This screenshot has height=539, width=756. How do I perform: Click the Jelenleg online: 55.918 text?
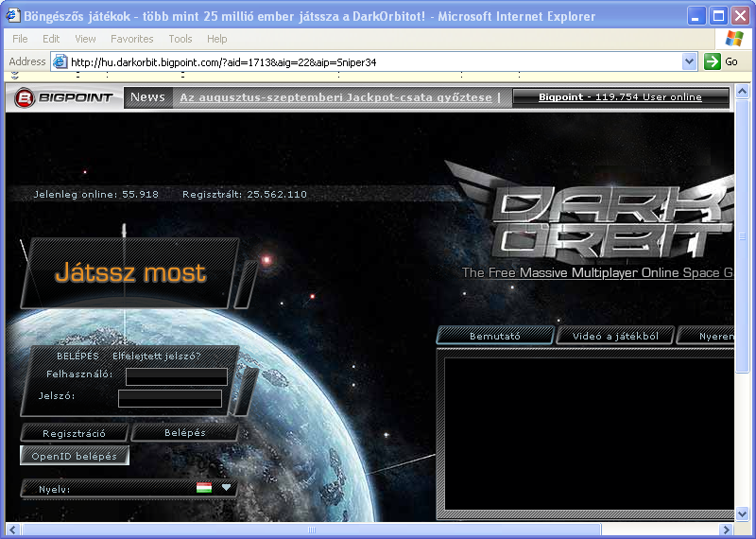[96, 195]
